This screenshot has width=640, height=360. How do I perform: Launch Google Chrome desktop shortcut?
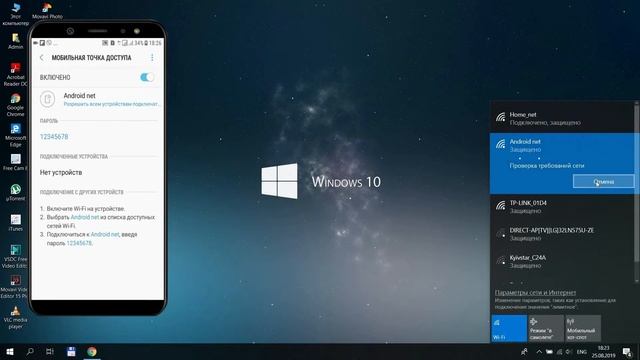point(16,104)
